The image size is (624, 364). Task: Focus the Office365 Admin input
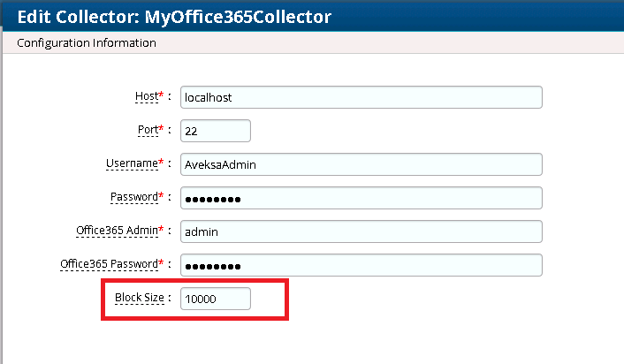(x=361, y=231)
